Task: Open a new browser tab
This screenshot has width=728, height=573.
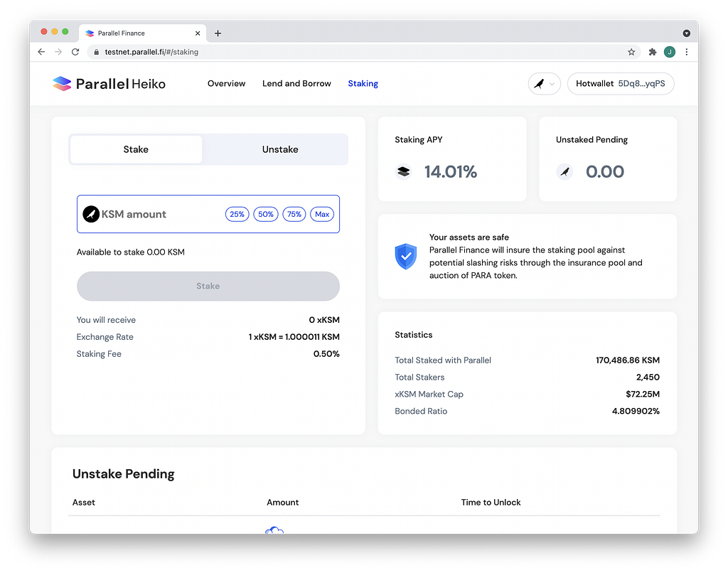Action: [218, 33]
